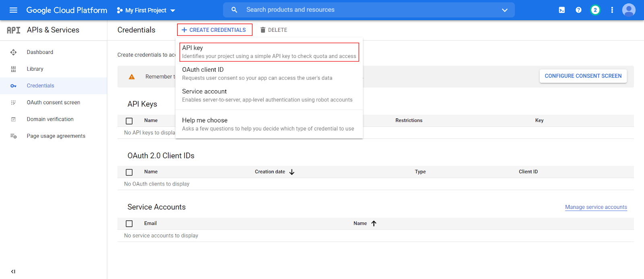Open My First Project dropdown

pos(146,10)
